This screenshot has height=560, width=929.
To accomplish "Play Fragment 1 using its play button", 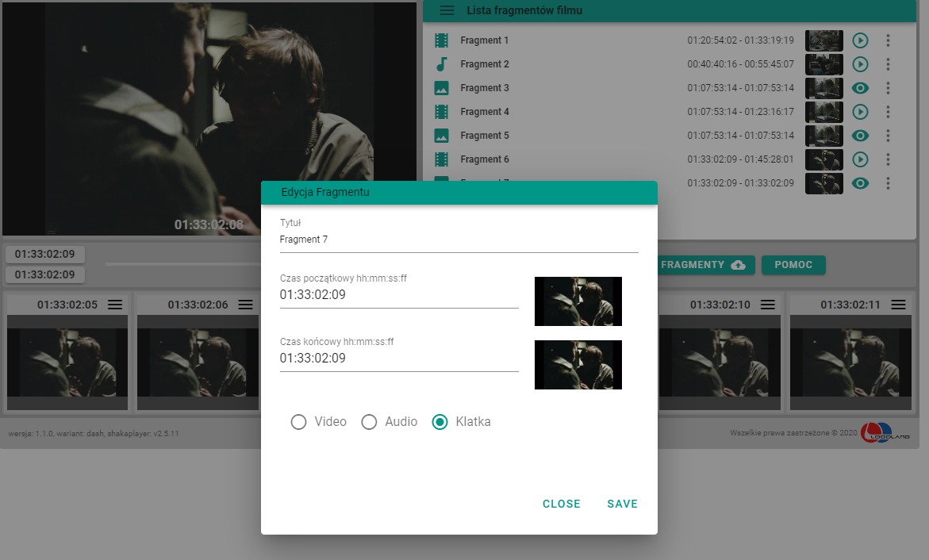I will 860,40.
